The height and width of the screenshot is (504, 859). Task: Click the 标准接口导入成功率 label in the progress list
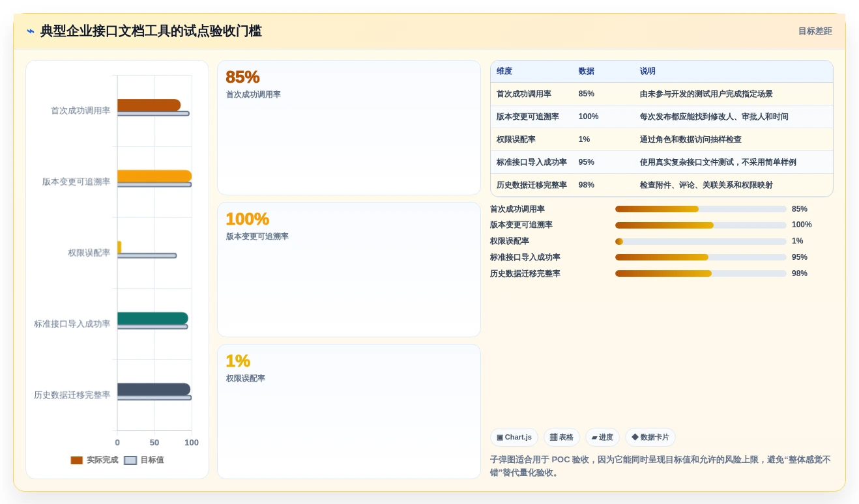tap(525, 257)
